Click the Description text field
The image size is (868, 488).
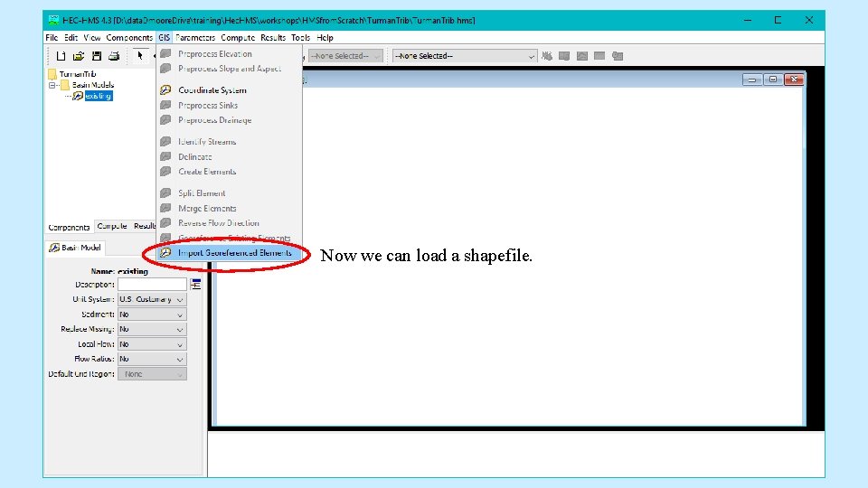(152, 285)
